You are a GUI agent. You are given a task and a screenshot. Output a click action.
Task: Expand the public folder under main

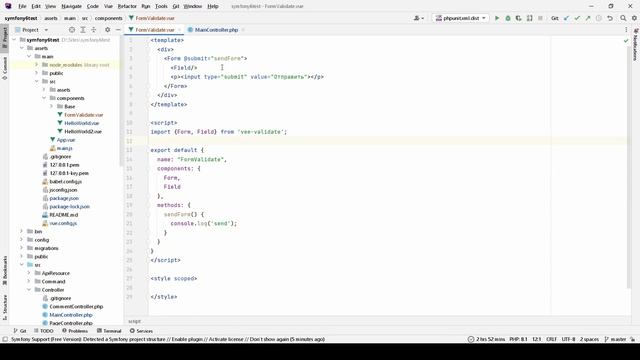[36, 73]
